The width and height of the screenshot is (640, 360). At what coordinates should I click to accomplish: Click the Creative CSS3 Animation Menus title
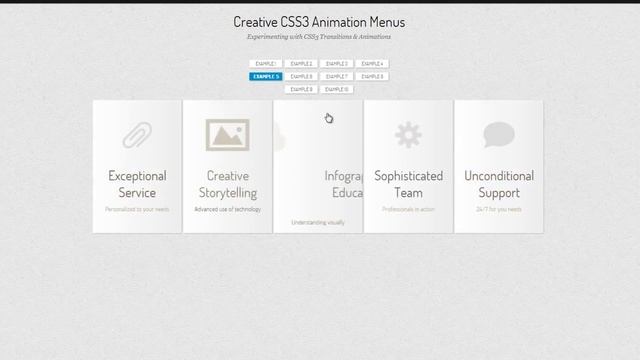point(319,22)
